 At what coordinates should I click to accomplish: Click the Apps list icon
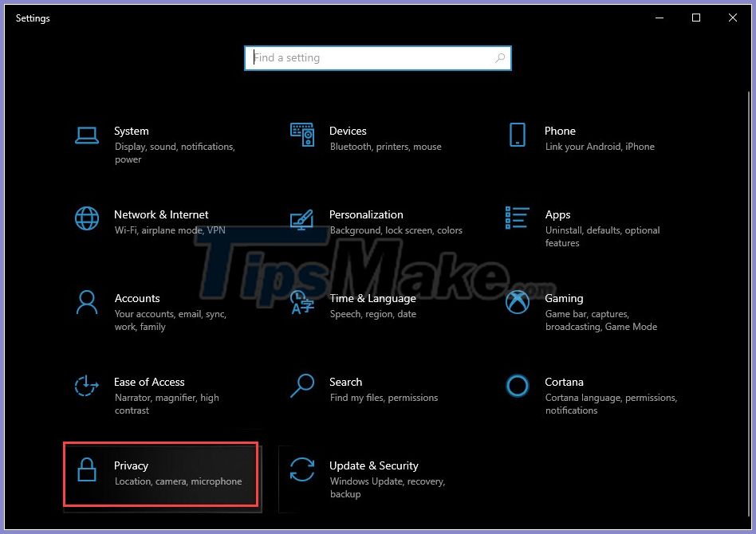coord(517,219)
